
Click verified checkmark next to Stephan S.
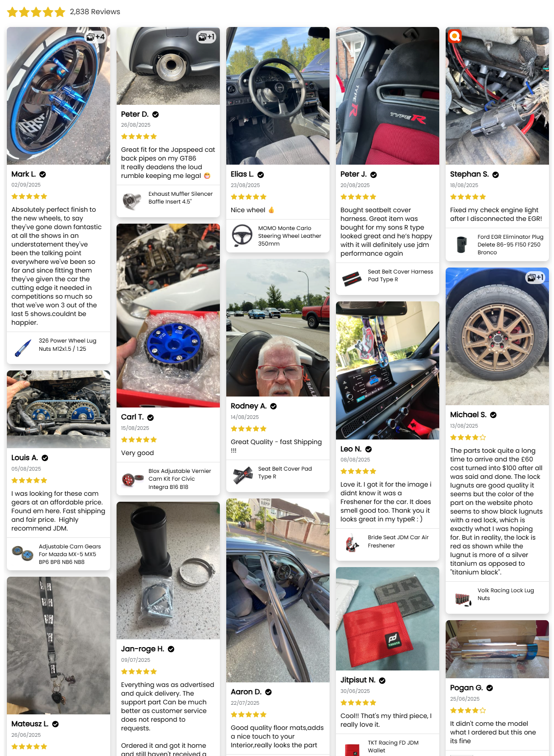495,175
